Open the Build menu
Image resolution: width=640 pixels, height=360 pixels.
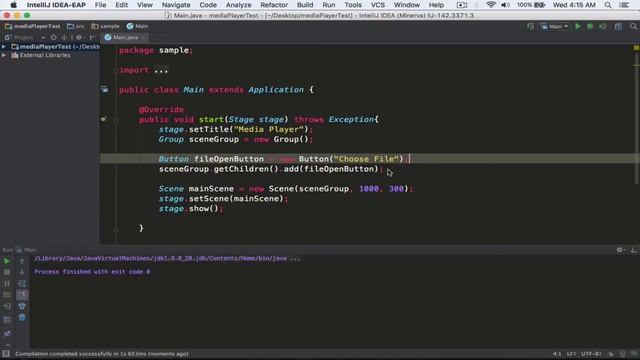pos(305,5)
